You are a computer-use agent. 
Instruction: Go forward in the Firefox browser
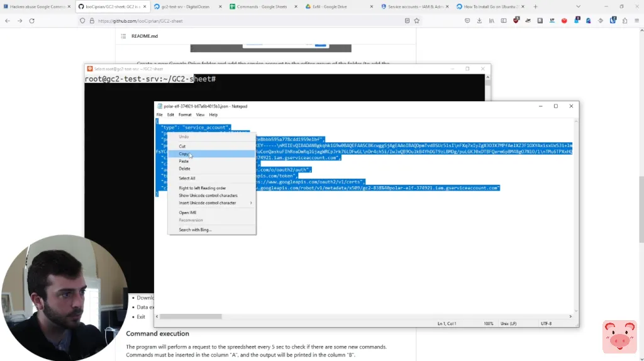(19, 21)
